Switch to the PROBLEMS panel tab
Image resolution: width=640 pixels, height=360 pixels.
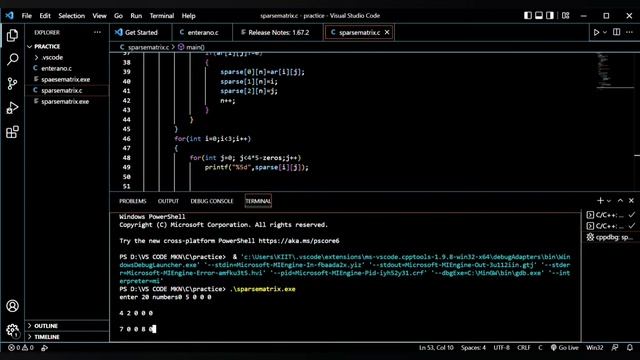click(133, 201)
